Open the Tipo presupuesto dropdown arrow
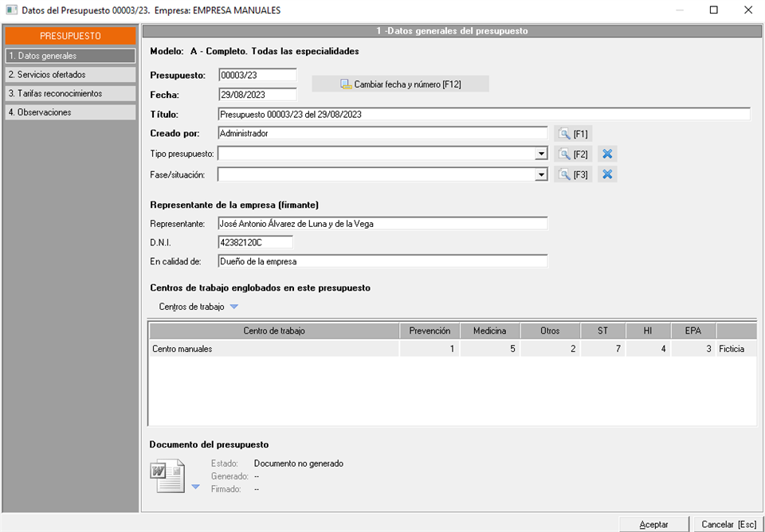The width and height of the screenshot is (765, 532). pyautogui.click(x=541, y=154)
